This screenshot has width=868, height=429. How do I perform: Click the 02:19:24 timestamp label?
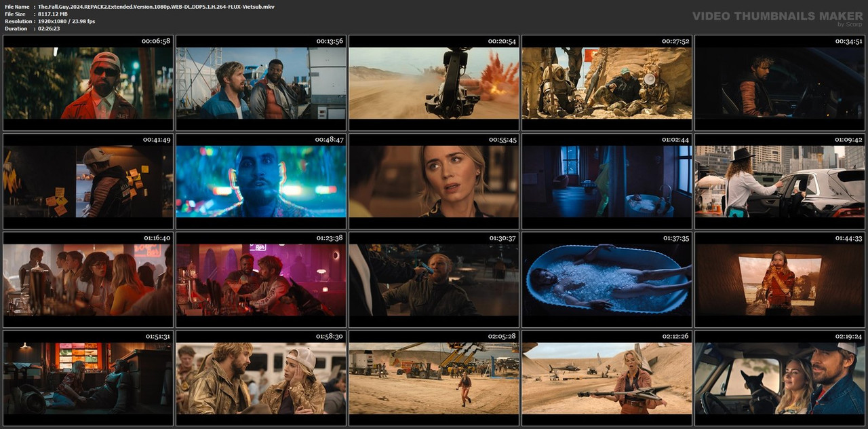(848, 337)
